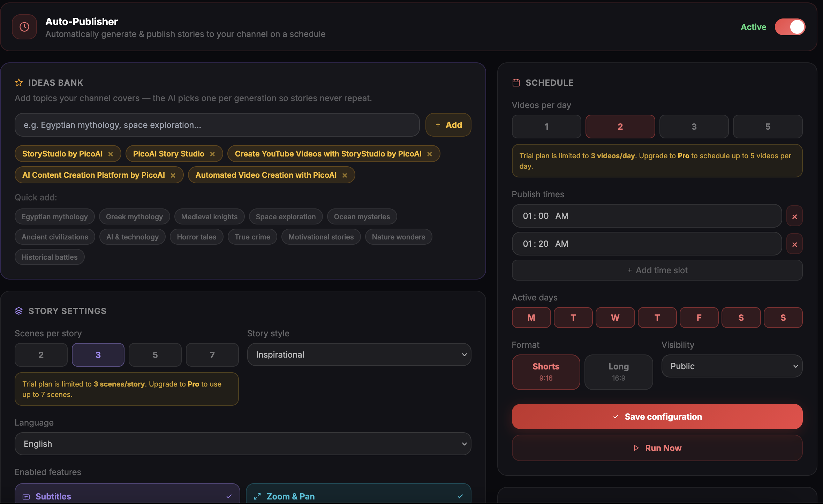Choose 2 scenes per story
Viewport: 823px width, 504px height.
tap(41, 355)
